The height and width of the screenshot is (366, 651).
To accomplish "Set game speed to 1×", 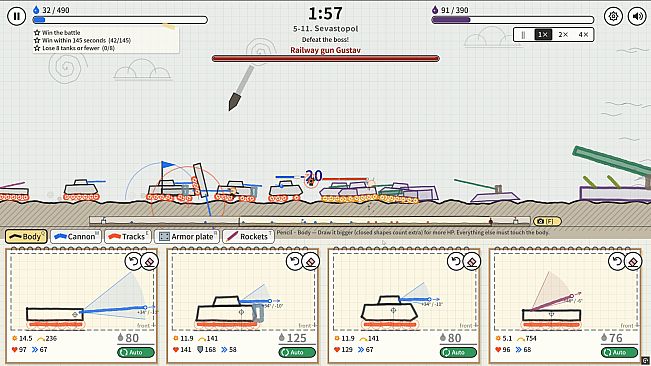I will click(543, 34).
